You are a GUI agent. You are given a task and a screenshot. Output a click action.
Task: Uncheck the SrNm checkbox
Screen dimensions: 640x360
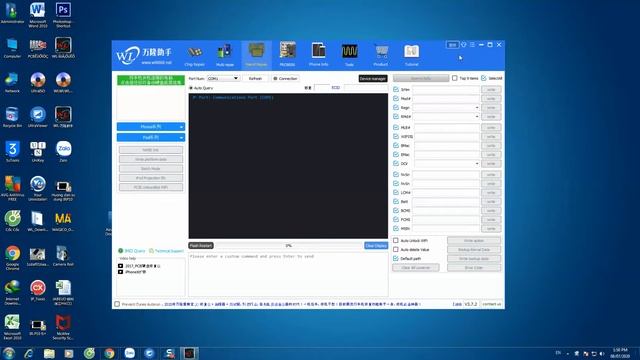pyautogui.click(x=396, y=89)
